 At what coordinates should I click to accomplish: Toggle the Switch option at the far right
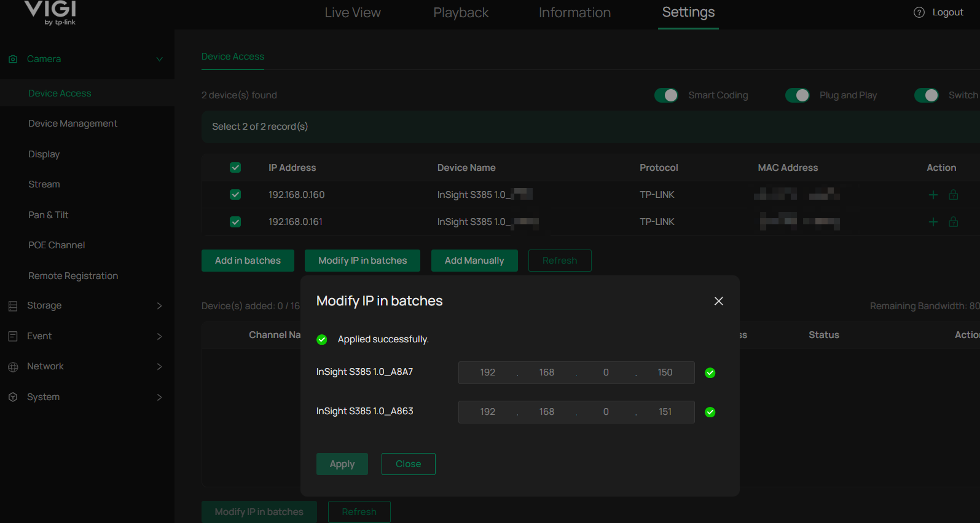[x=927, y=95]
